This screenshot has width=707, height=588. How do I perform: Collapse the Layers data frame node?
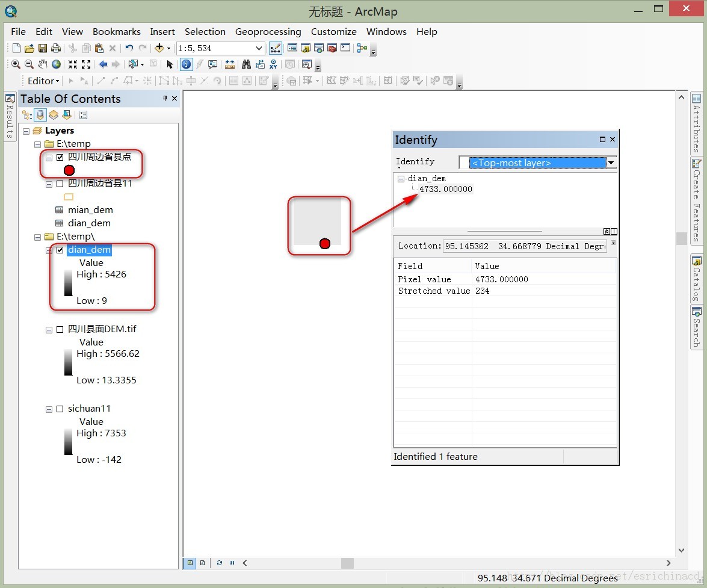[26, 131]
